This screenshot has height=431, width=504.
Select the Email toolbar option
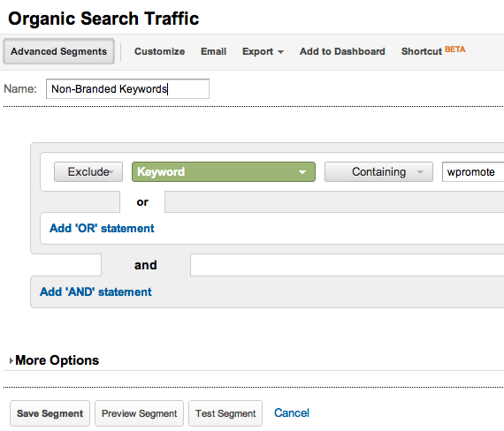213,51
